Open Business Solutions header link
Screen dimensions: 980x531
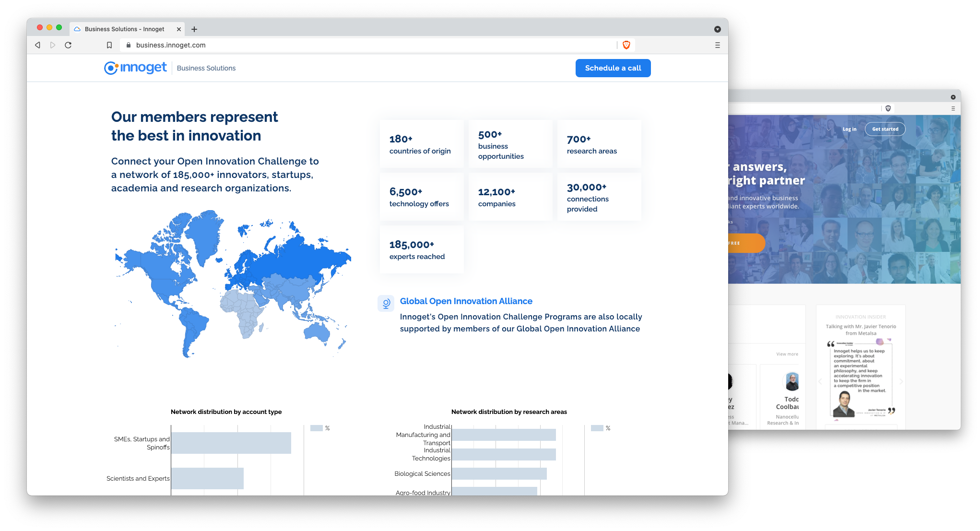coord(206,68)
